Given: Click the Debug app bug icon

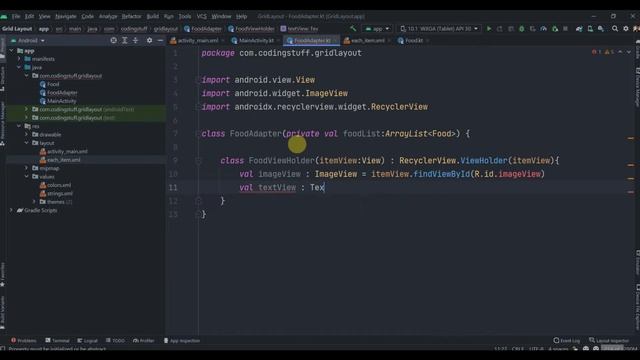Looking at the screenshot, I should tap(522, 29).
